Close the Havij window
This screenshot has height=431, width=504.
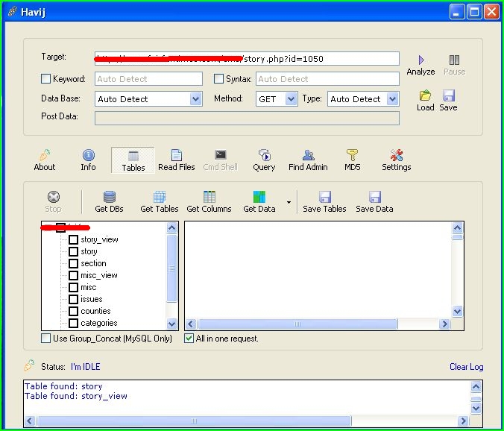click(x=492, y=12)
